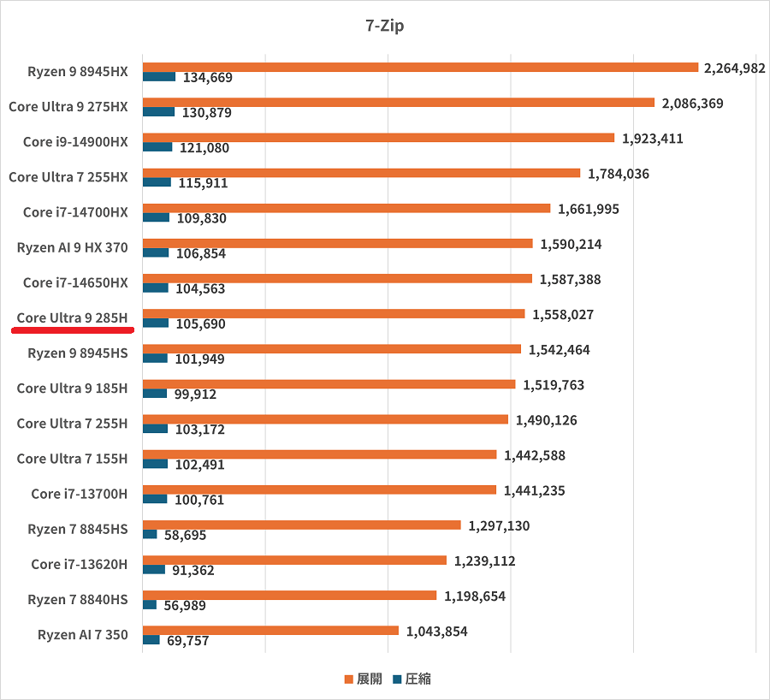Select the Core Ultra 9 285H label

(72, 318)
